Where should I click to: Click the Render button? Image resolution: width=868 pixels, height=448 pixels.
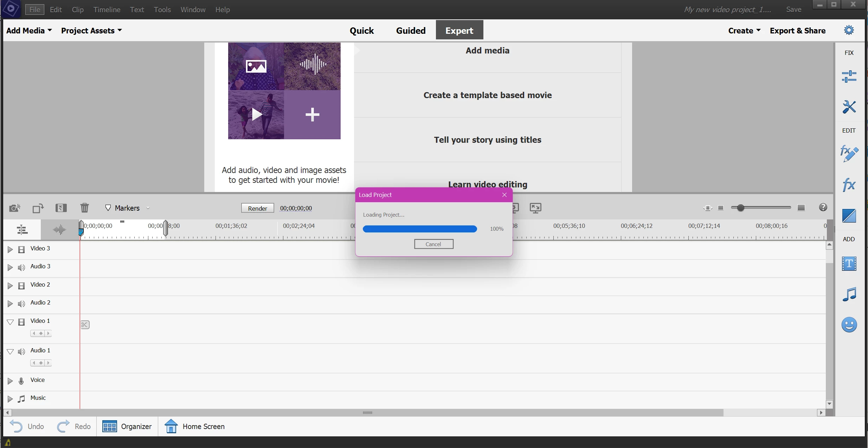[x=257, y=208]
